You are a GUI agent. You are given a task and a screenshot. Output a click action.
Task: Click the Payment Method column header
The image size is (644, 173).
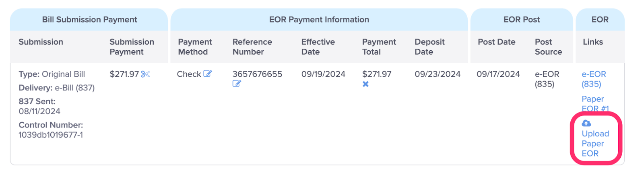(195, 47)
